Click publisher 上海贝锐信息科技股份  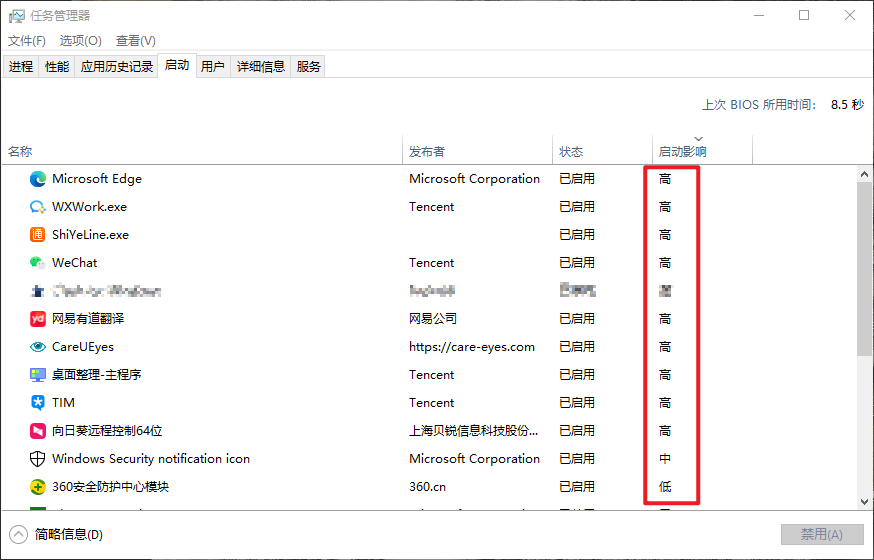[x=474, y=431]
